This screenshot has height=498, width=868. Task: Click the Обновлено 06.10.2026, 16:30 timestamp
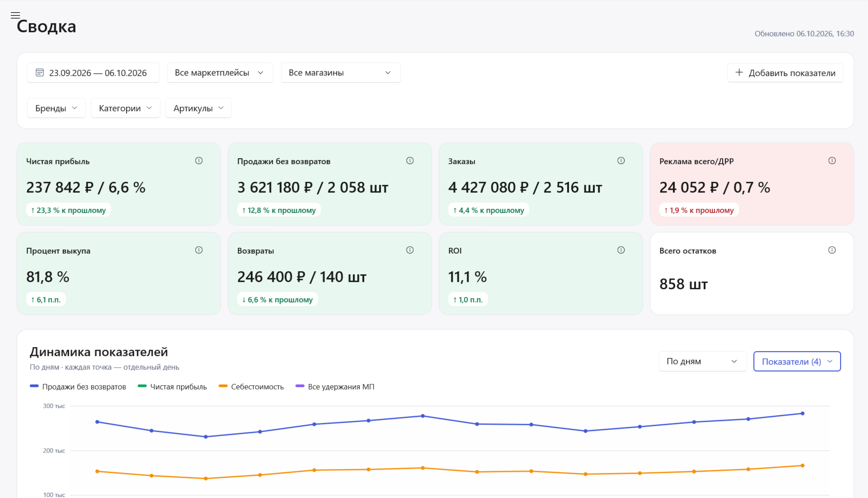tap(804, 33)
